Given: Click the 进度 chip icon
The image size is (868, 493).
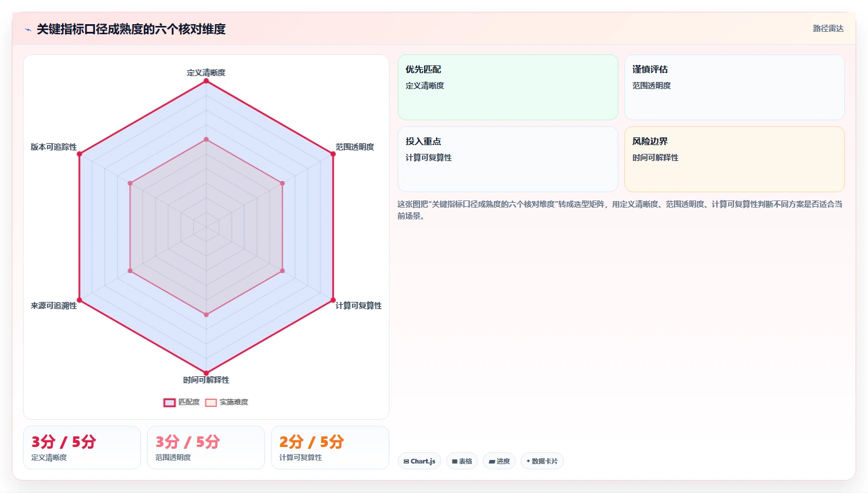Looking at the screenshot, I should (x=492, y=462).
